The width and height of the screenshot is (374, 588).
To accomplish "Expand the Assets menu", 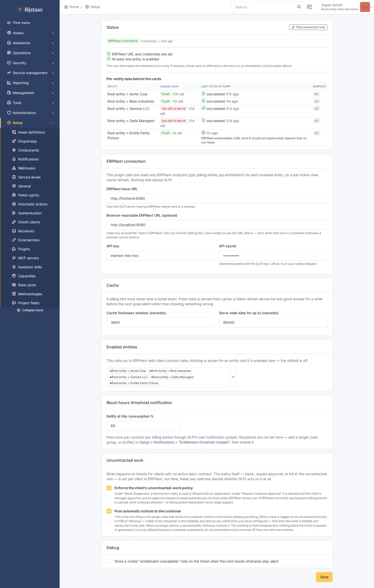I will pyautogui.click(x=30, y=33).
